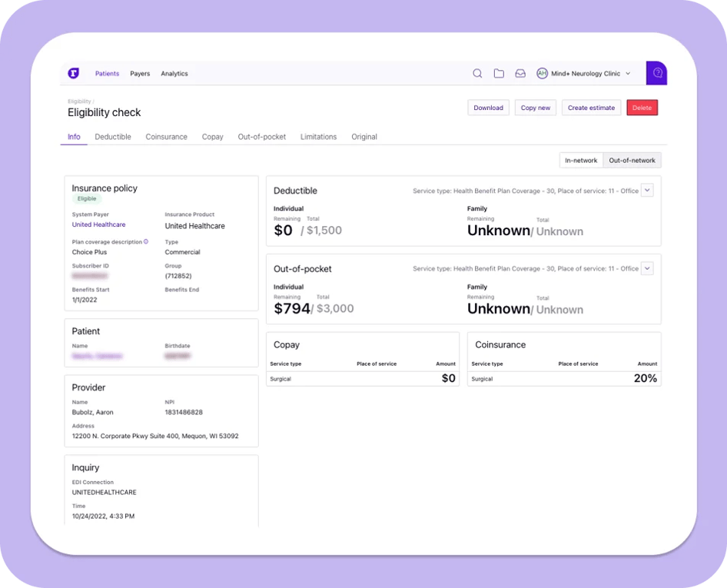
Task: Click the Download button
Action: (x=488, y=108)
